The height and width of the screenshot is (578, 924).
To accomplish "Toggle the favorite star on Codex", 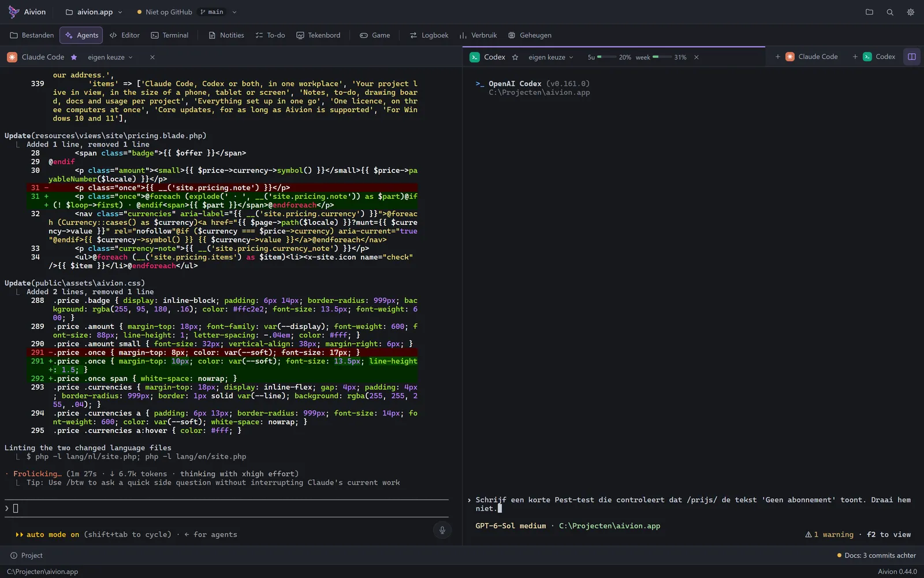I will click(515, 57).
